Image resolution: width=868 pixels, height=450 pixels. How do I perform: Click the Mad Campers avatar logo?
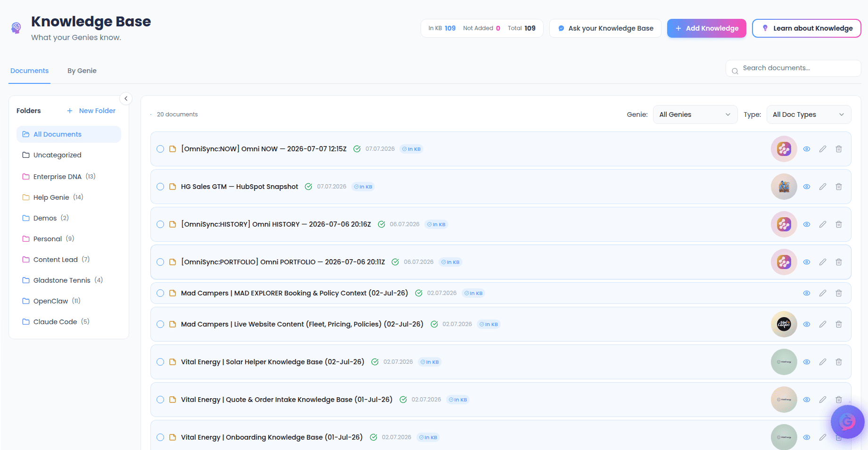tap(784, 324)
